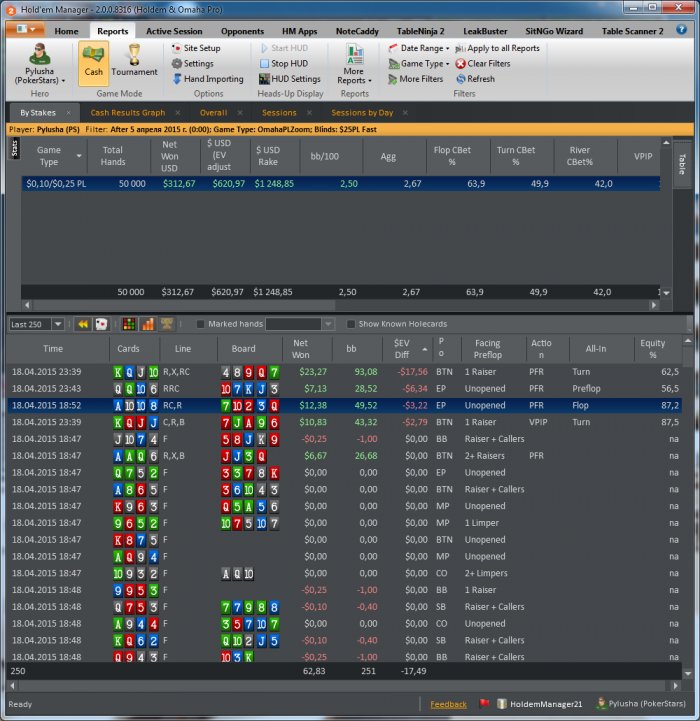Open More Filters

tap(416, 79)
